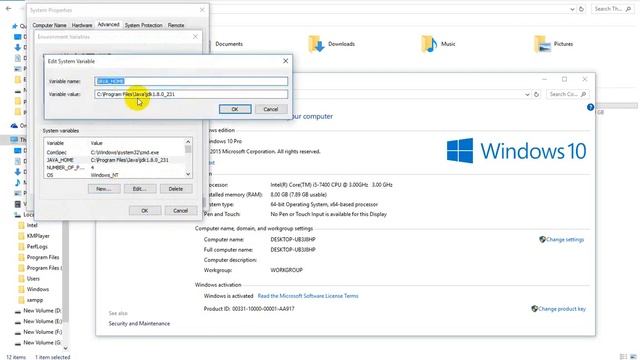
Task: Open the Music folder icon
Action: (429, 44)
